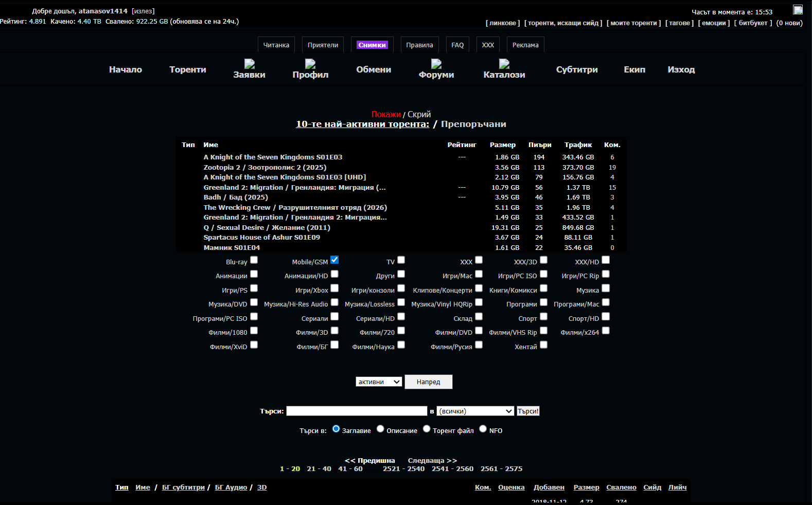The image size is (812, 505).
Task: Click the Напред button
Action: (x=429, y=382)
